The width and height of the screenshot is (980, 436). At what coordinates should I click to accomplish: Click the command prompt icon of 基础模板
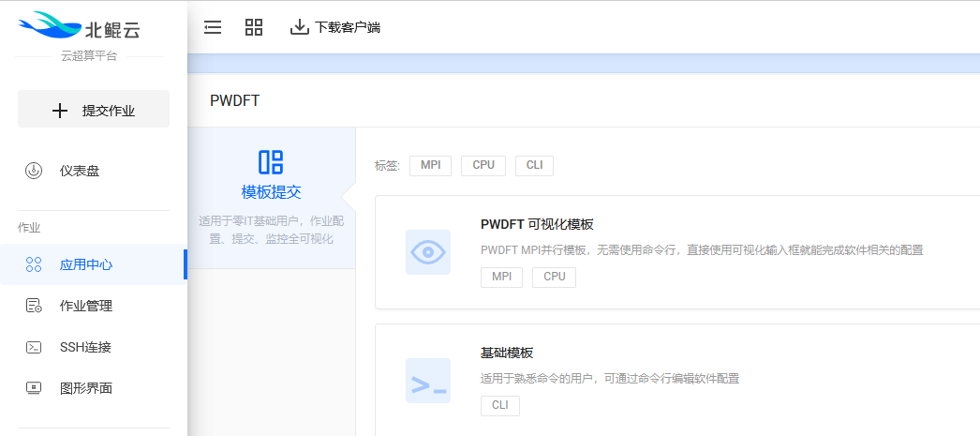click(428, 381)
